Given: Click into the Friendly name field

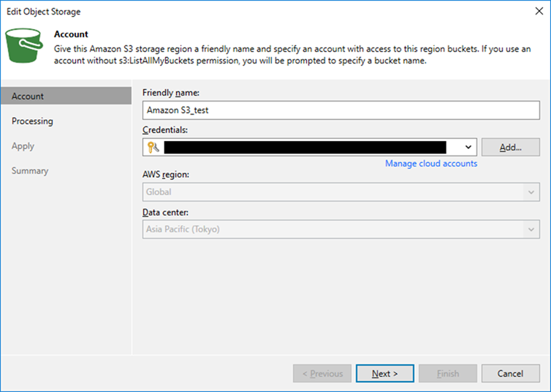Looking at the screenshot, I should click(x=341, y=110).
